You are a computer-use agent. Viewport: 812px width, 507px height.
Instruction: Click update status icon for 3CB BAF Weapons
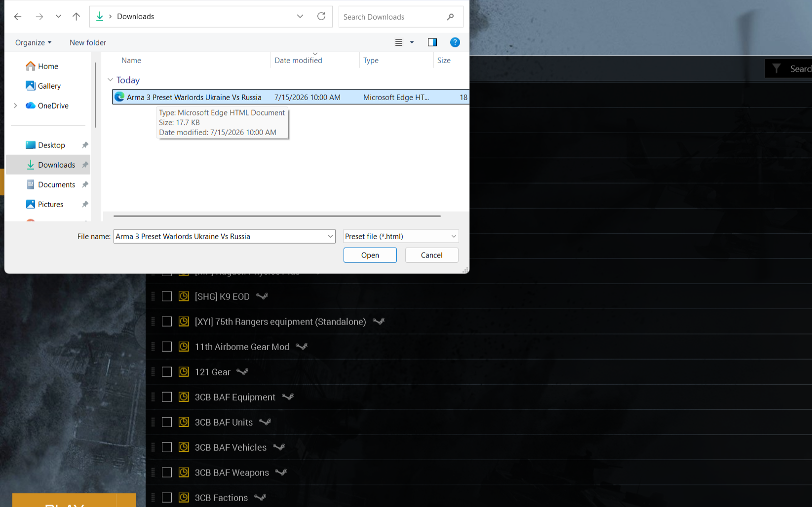(x=184, y=472)
